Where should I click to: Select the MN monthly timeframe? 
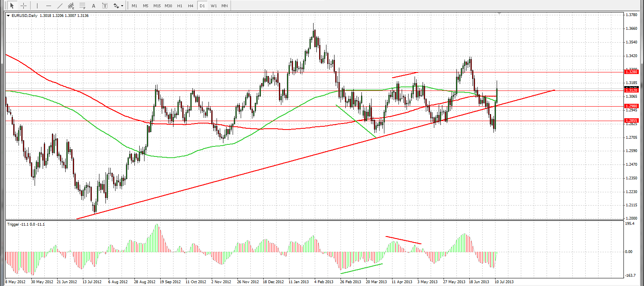click(225, 6)
